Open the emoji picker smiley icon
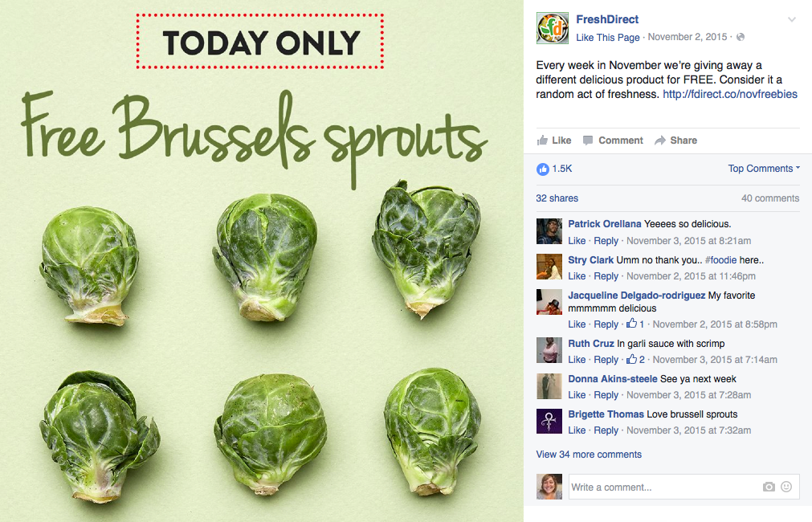 786,487
